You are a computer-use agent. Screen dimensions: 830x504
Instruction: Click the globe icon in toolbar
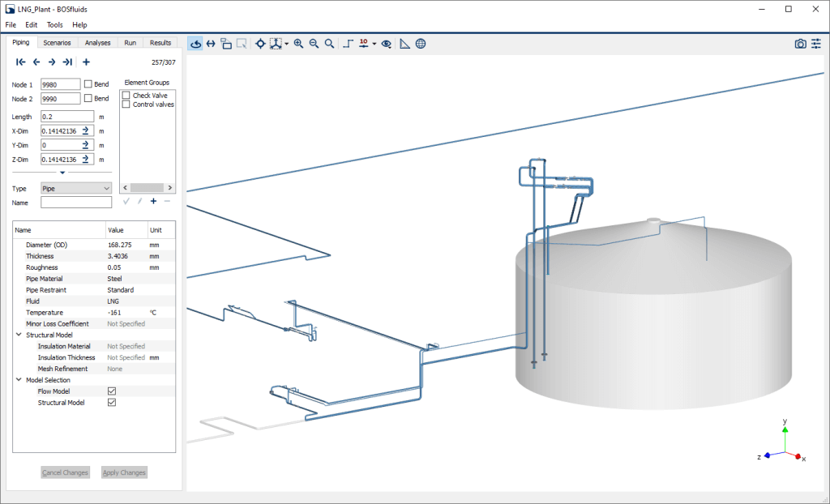(421, 44)
